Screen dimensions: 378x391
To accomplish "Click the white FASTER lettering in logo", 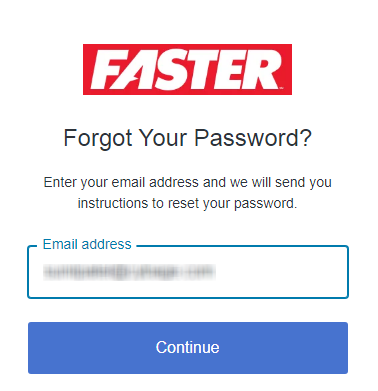I will pos(186,70).
